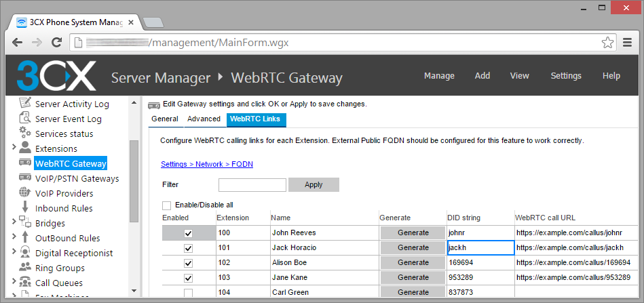Click the VoIP/PSTN Gateways icon
Image resolution: width=644 pixels, height=303 pixels.
[x=25, y=178]
